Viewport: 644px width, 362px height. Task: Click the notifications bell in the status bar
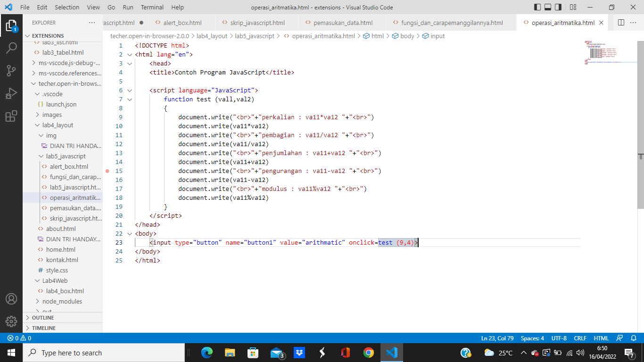[633, 338]
